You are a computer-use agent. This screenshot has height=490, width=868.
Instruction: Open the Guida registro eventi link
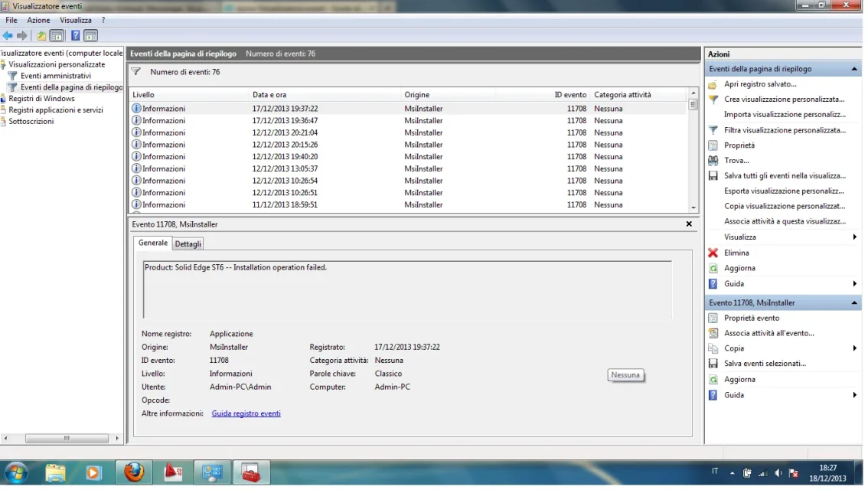pyautogui.click(x=246, y=413)
